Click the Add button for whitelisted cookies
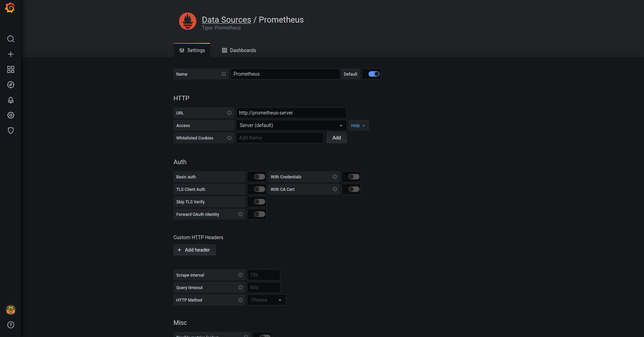The width and height of the screenshot is (644, 337). (337, 138)
